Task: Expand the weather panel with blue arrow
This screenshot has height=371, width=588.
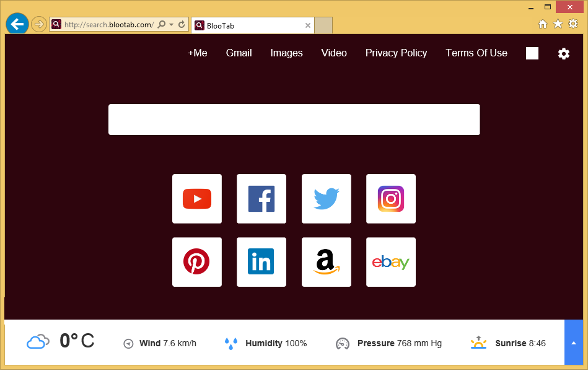Action: (x=573, y=343)
